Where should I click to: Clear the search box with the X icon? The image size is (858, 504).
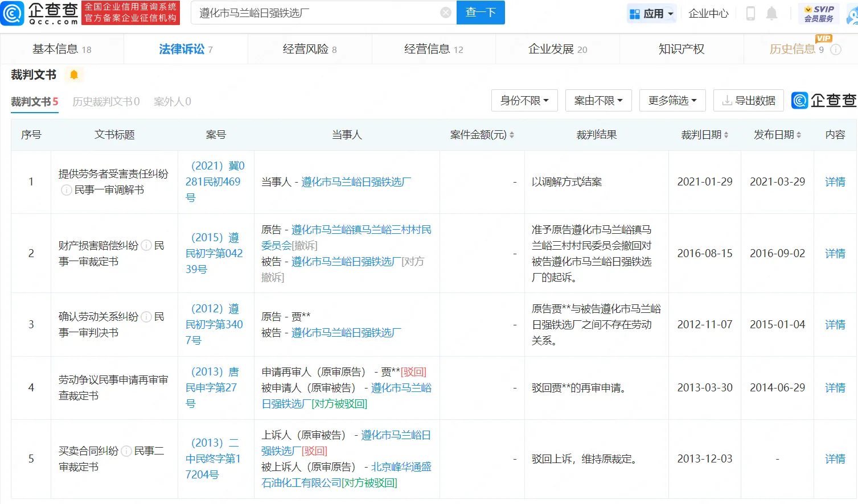(446, 13)
